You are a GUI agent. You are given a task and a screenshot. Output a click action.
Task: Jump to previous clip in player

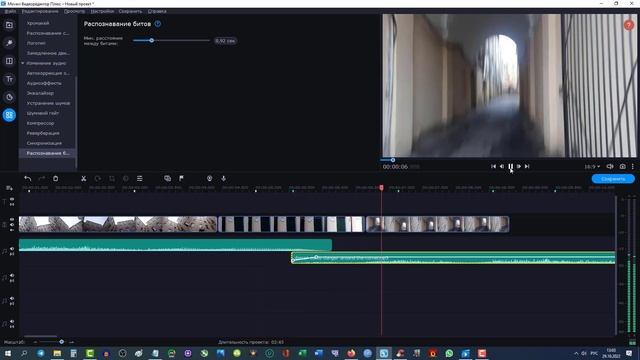[493, 167]
